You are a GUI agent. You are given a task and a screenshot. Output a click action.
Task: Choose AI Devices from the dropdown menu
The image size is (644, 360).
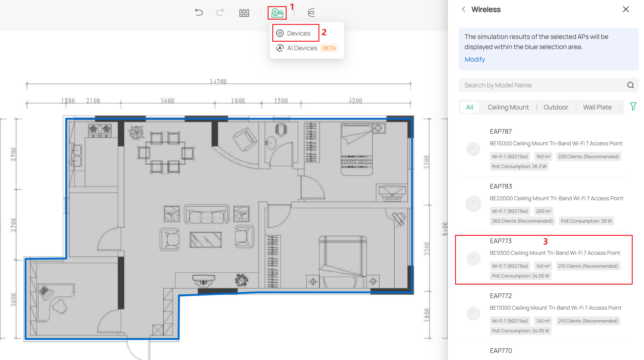[302, 48]
